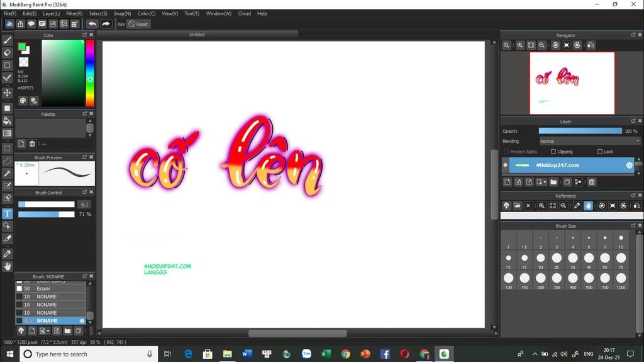644x362 pixels.
Task: Click the cloud save toolbar icon
Action: 9,24
